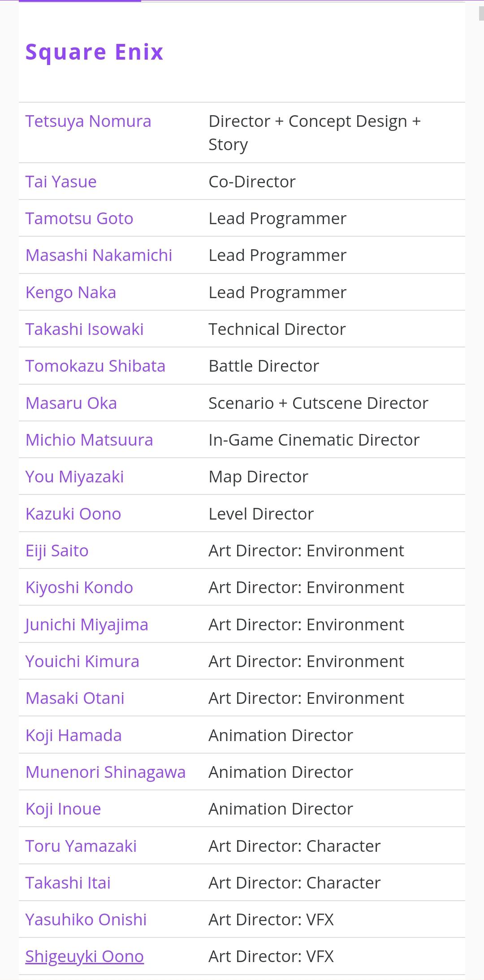Click the Masaru Oka link
The image size is (484, 980).
(x=71, y=403)
